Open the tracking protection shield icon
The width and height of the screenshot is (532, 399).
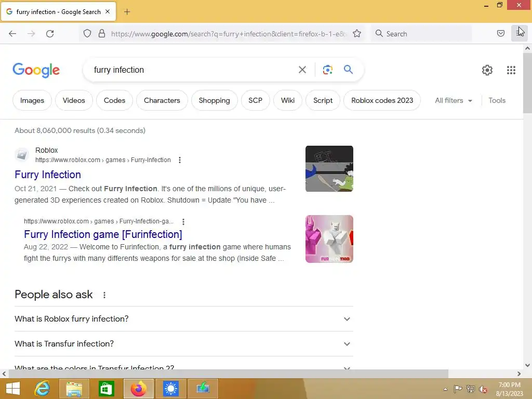click(87, 34)
